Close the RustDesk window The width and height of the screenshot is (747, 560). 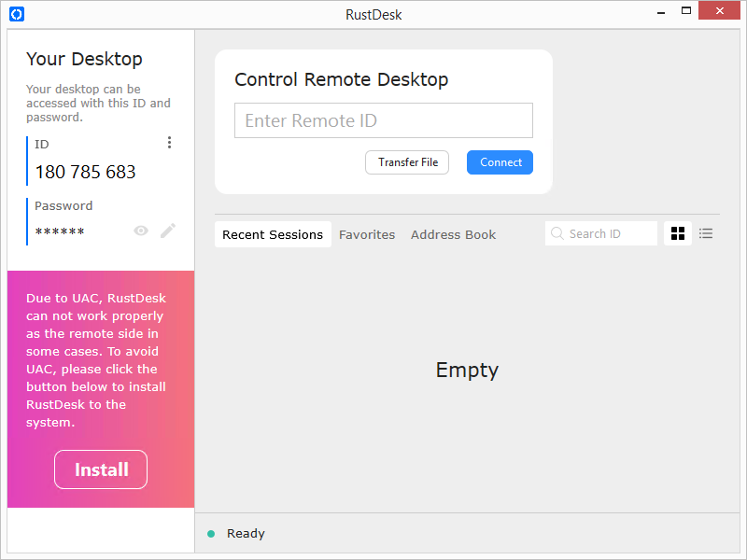coord(719,10)
